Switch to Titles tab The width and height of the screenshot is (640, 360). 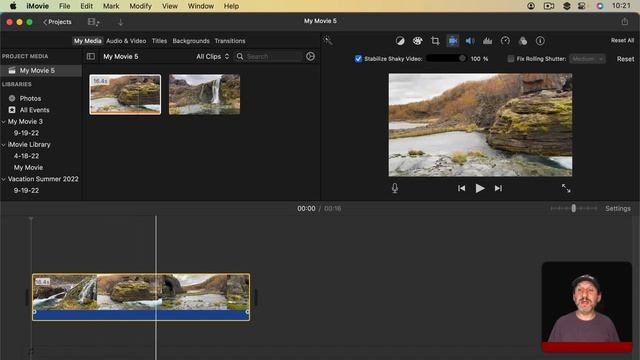pyautogui.click(x=159, y=41)
